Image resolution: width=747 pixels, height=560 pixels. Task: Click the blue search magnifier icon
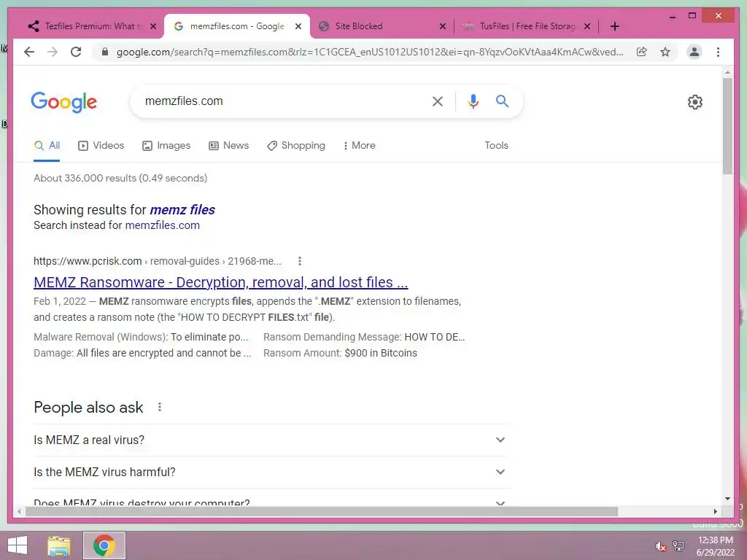pyautogui.click(x=502, y=101)
